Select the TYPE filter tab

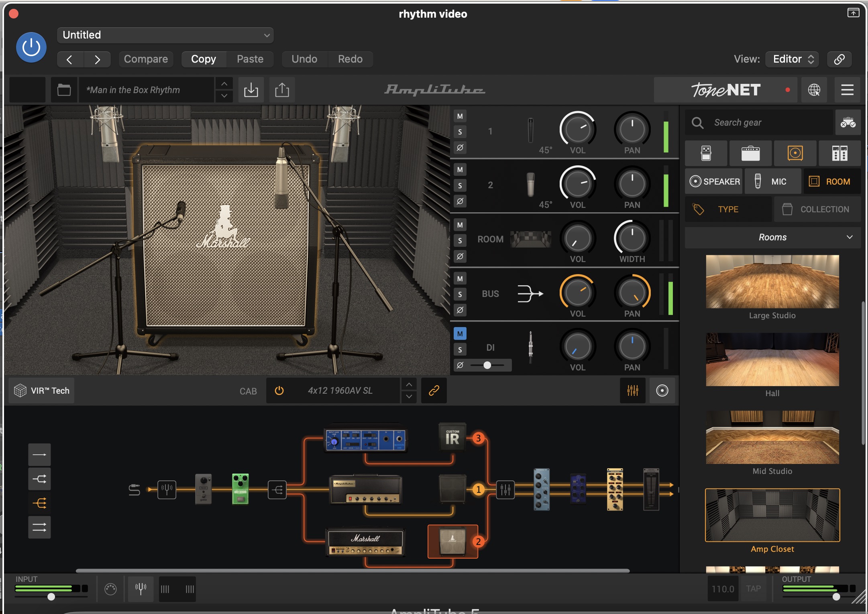tap(728, 209)
